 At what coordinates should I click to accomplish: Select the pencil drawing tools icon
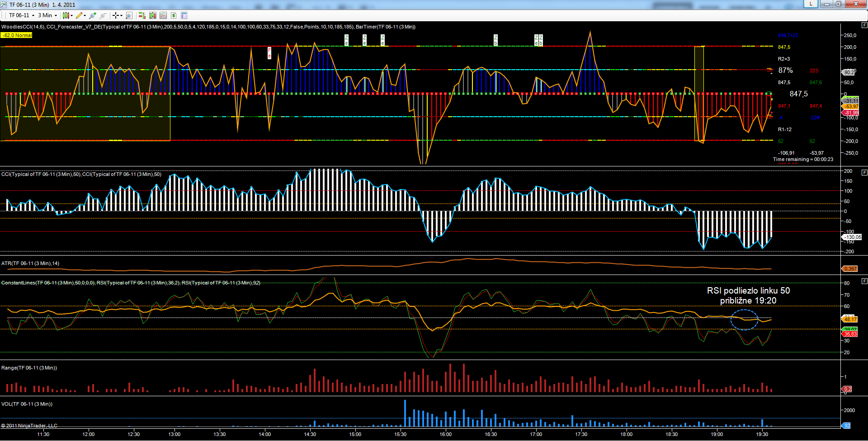[80, 15]
